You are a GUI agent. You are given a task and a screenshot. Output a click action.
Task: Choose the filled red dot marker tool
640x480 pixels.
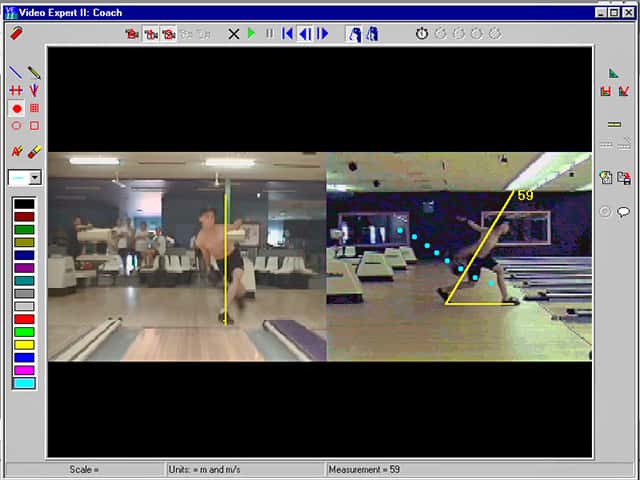point(17,109)
